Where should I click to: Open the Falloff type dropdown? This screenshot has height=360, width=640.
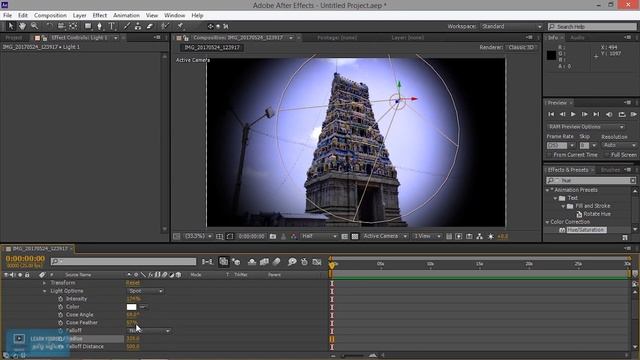(149, 331)
